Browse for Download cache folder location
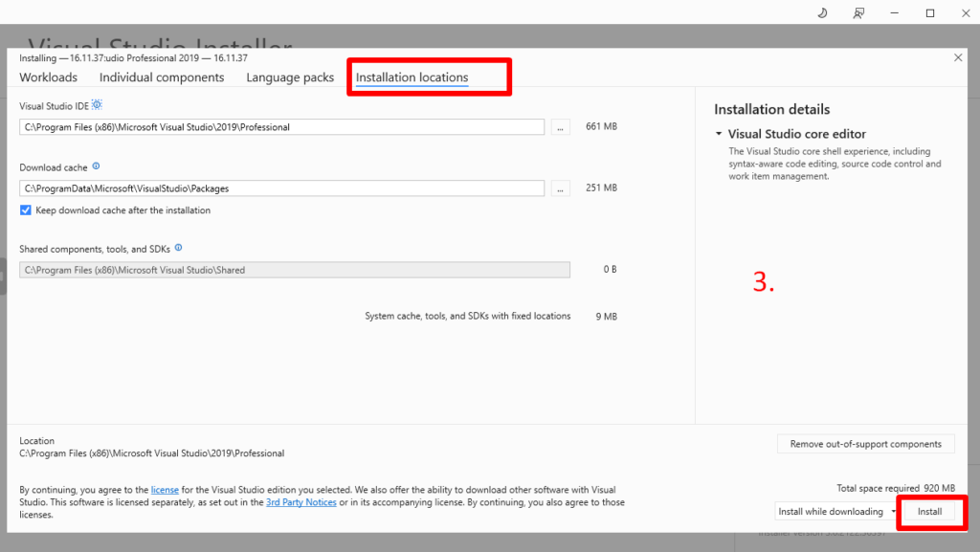Viewport: 980px width, 552px height. [x=561, y=188]
